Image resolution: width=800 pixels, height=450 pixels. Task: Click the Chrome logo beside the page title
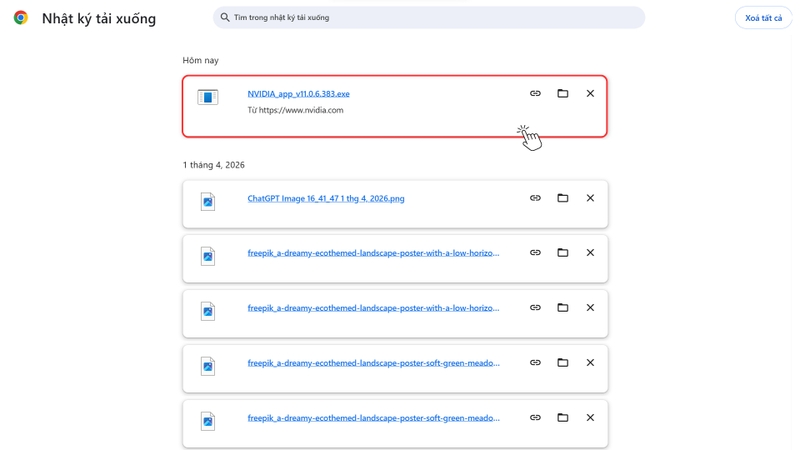coord(20,18)
